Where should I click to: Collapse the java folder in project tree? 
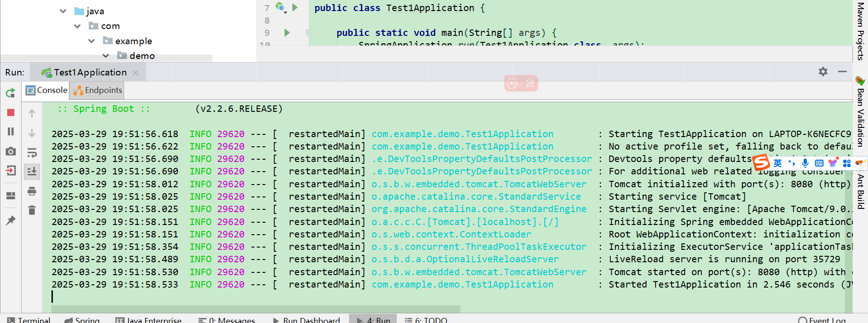coord(63,11)
